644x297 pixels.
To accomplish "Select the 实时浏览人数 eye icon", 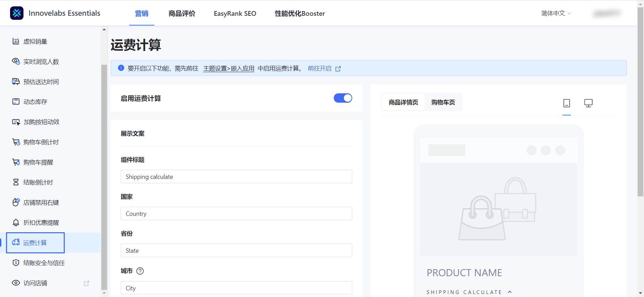I will tap(16, 61).
